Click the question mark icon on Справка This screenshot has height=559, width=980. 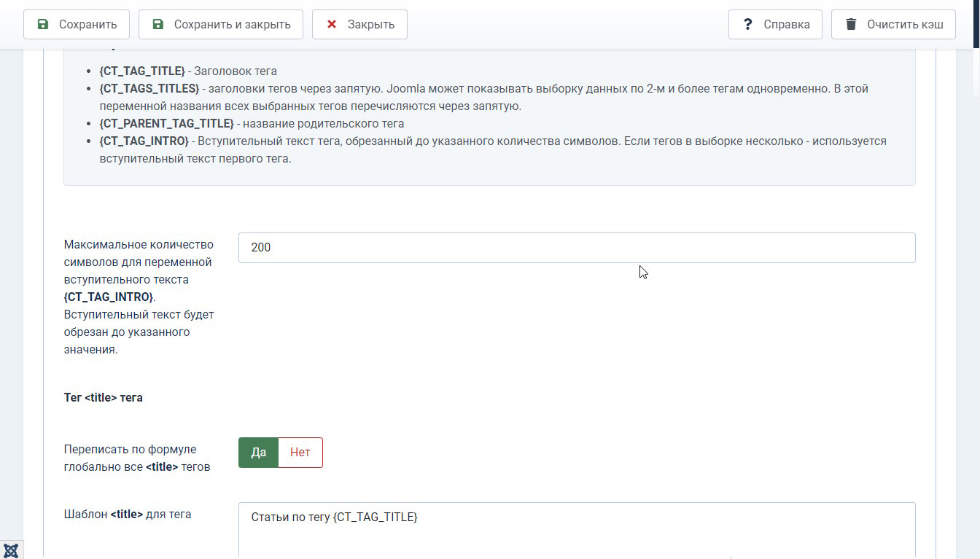[747, 24]
